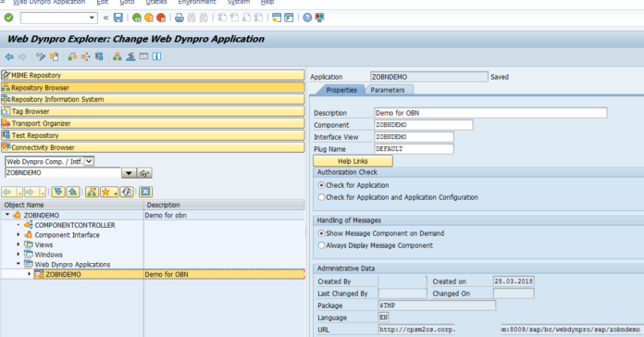The image size is (644, 337).
Task: Click the Fullscreen on/off icon
Action: pyautogui.click(x=143, y=56)
